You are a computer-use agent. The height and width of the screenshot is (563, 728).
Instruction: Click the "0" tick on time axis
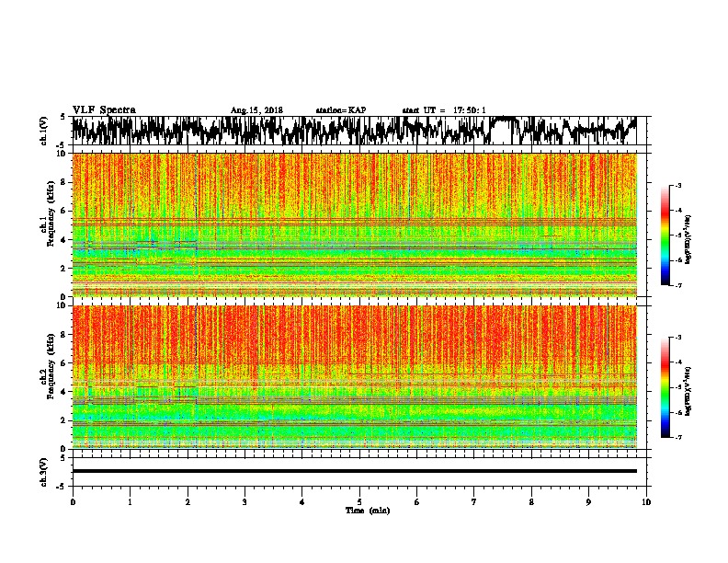point(73,502)
